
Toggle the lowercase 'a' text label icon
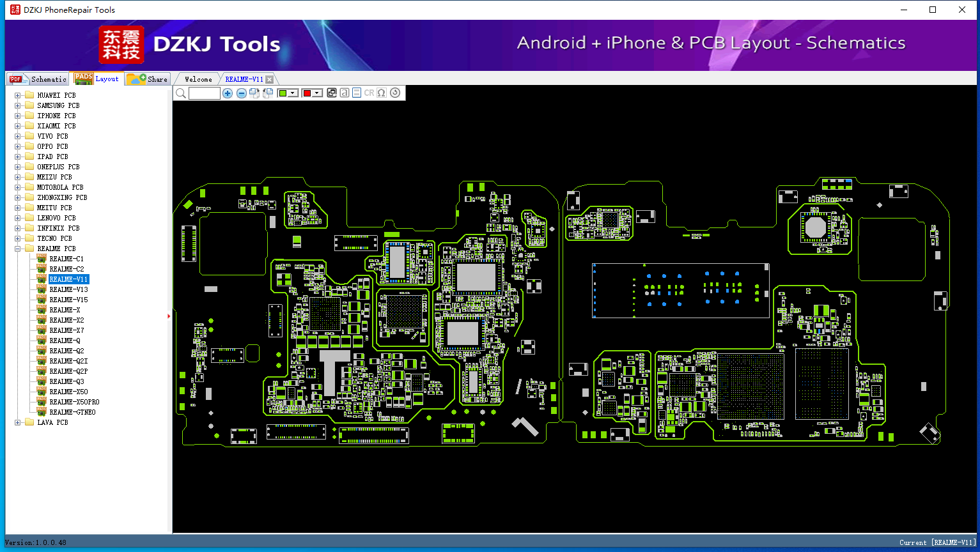[345, 93]
